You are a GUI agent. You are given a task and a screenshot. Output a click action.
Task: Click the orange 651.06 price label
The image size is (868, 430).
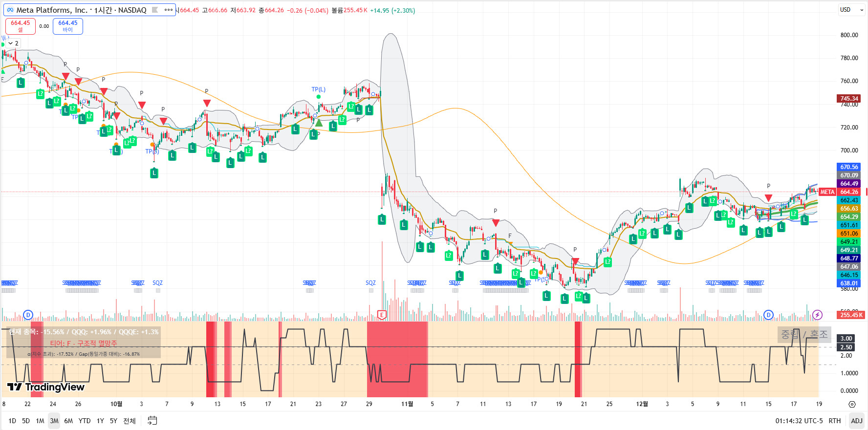pos(849,234)
